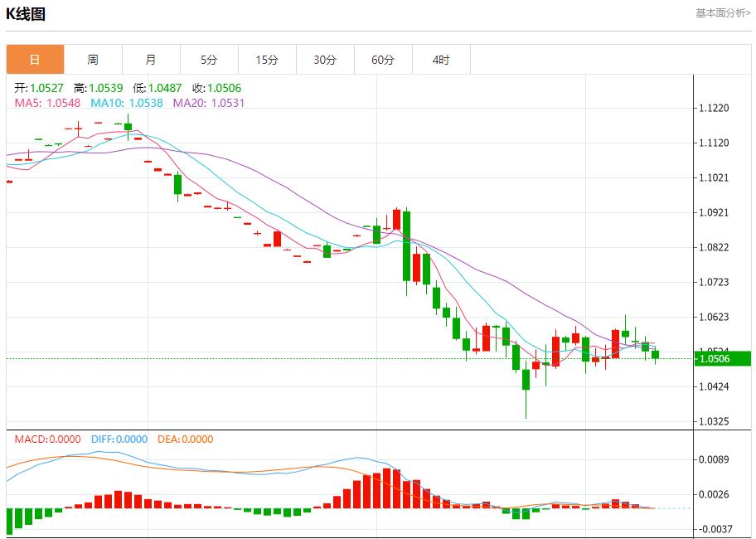Image resolution: width=756 pixels, height=539 pixels.
Task: Open the 5分 interval tab
Action: (209, 60)
